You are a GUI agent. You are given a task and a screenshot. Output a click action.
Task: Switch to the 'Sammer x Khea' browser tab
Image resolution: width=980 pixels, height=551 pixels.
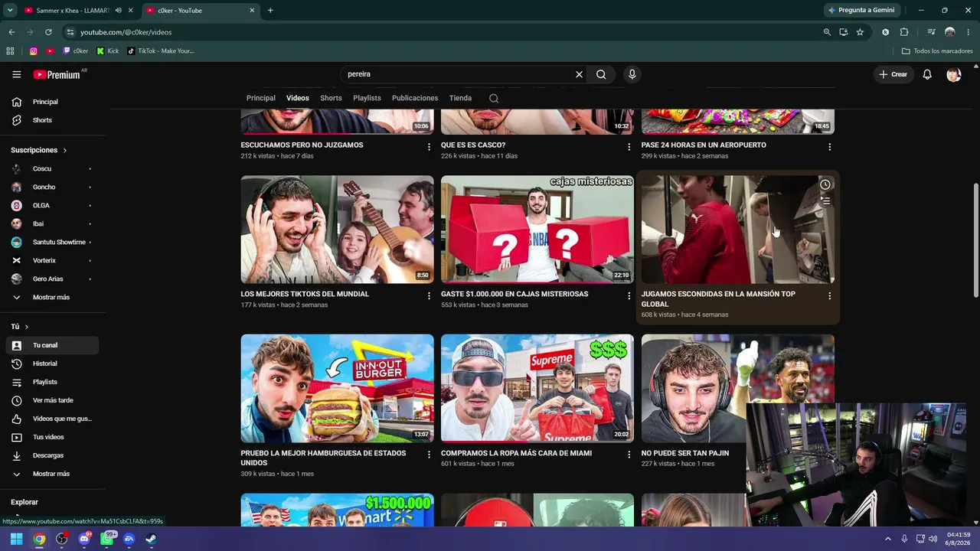79,10
